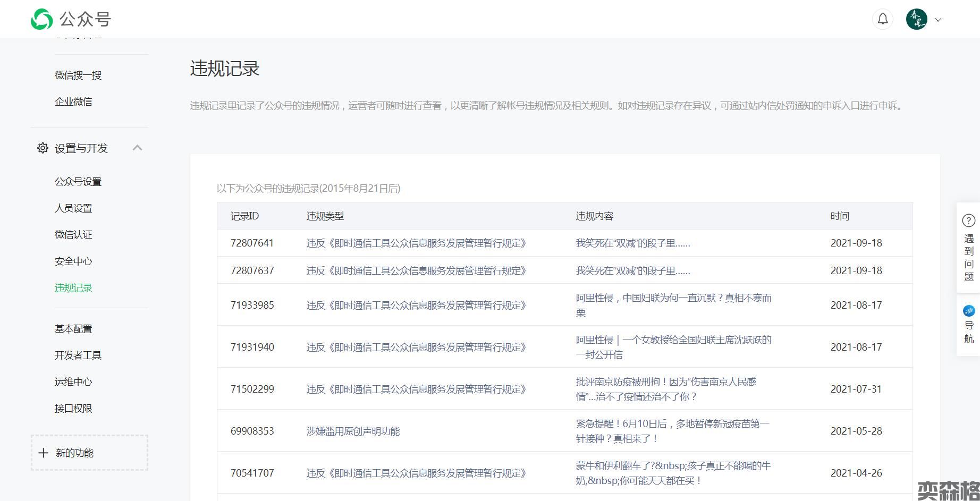Open the 遇到问题 help question icon

coord(969,220)
